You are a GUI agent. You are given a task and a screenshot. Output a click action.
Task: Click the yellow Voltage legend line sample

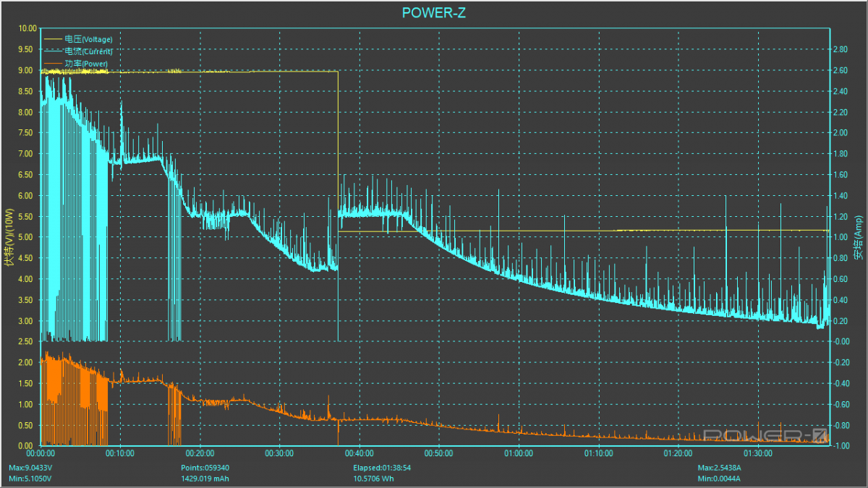[x=54, y=39]
